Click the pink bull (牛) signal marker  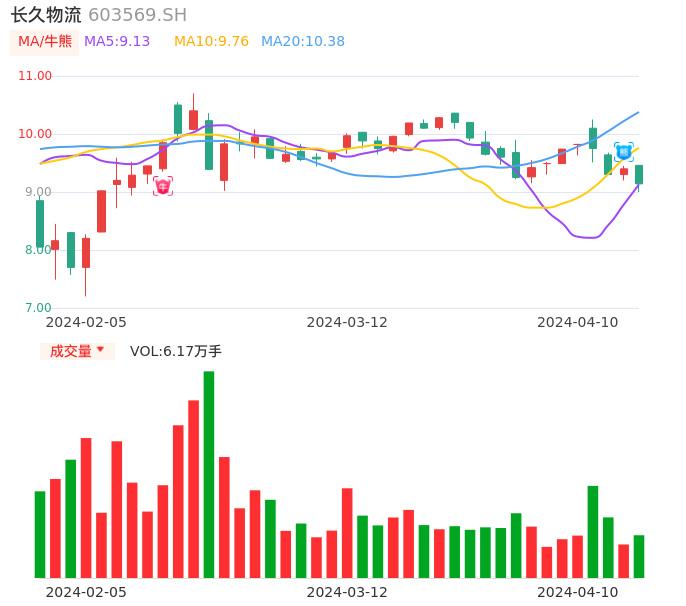[163, 186]
